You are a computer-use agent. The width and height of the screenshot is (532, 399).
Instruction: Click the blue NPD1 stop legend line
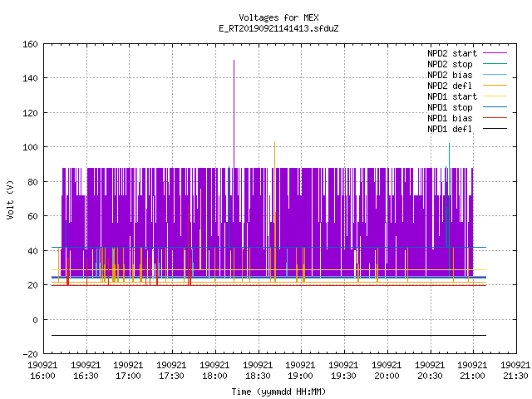pos(495,107)
